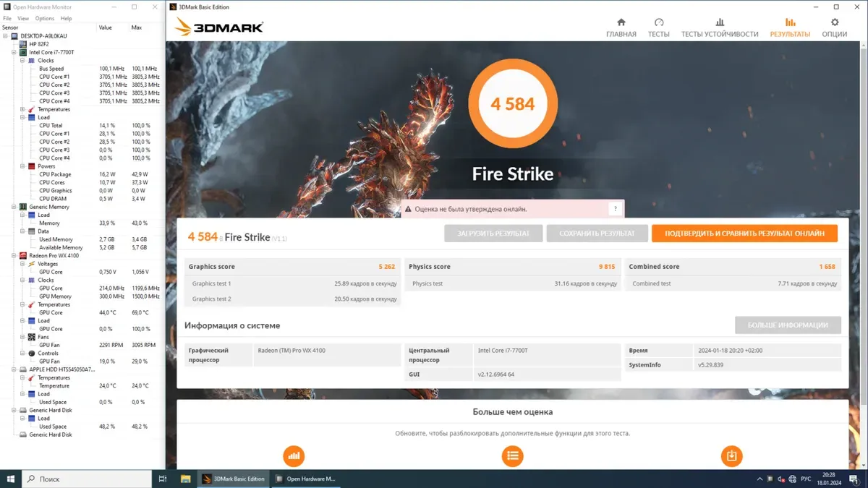Click the orange list circle icon
Viewport: 868px width, 488px height.
[x=512, y=455]
